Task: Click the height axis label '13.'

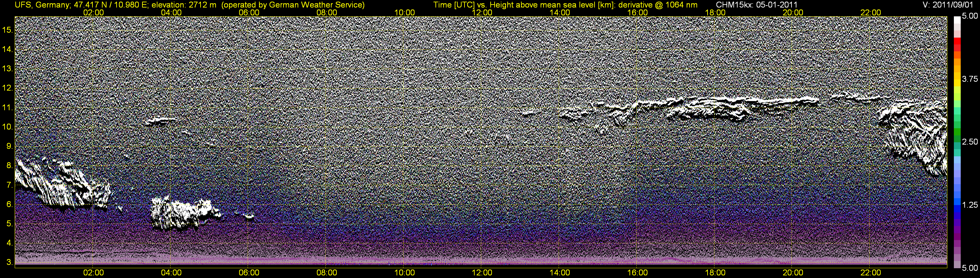Action: click(x=7, y=69)
